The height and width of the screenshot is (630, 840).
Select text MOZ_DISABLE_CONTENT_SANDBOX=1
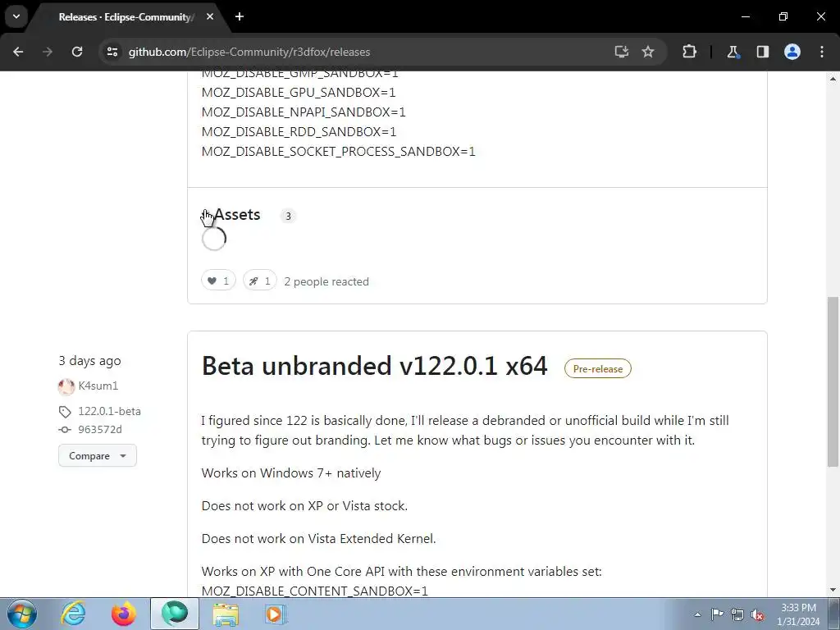pyautogui.click(x=314, y=591)
